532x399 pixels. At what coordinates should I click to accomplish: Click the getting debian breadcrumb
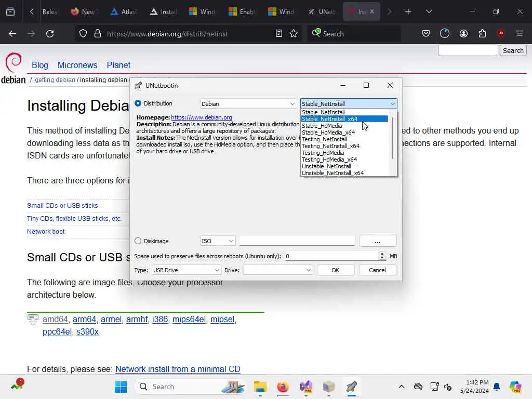point(55,79)
